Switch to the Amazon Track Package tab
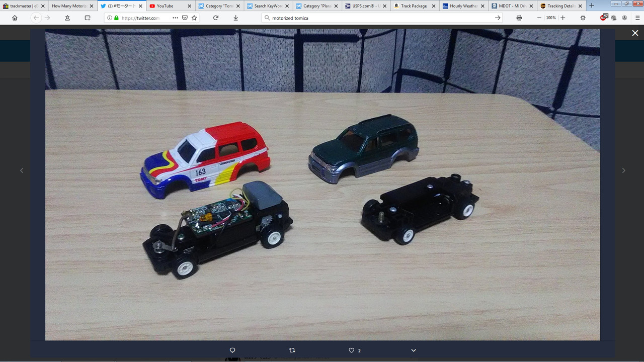 (x=414, y=6)
